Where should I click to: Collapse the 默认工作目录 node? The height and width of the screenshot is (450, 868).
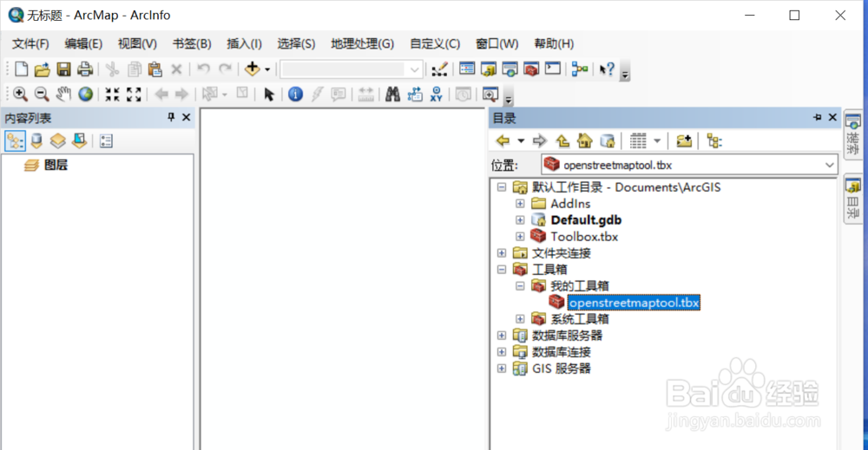pyautogui.click(x=502, y=187)
